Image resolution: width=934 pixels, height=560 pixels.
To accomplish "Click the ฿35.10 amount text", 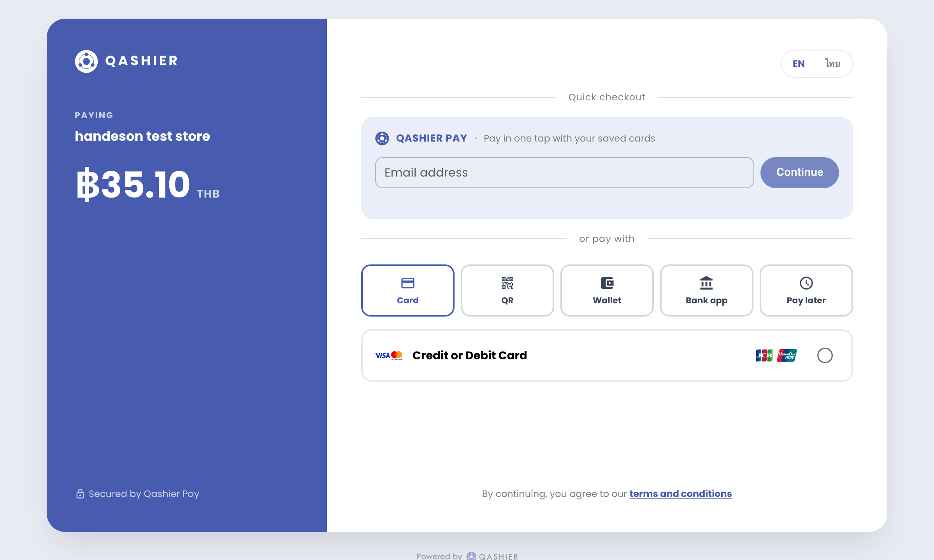I will tap(133, 184).
